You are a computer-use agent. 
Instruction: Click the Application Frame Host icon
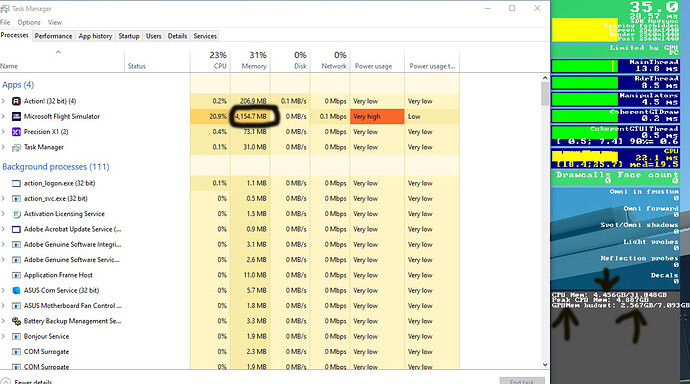16,275
